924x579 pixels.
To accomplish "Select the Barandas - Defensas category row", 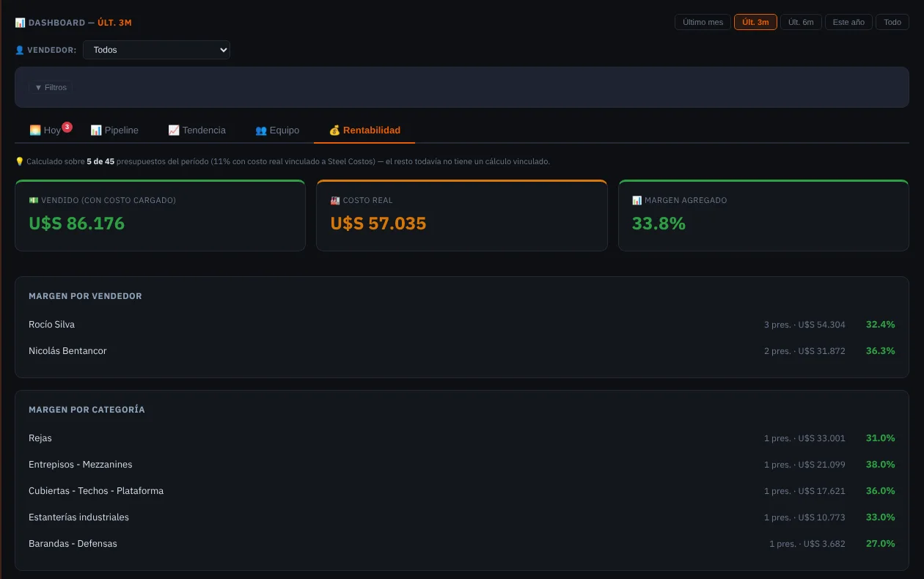I will (462, 543).
